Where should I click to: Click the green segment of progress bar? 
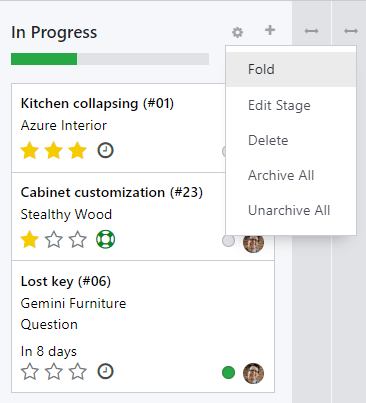coord(44,59)
